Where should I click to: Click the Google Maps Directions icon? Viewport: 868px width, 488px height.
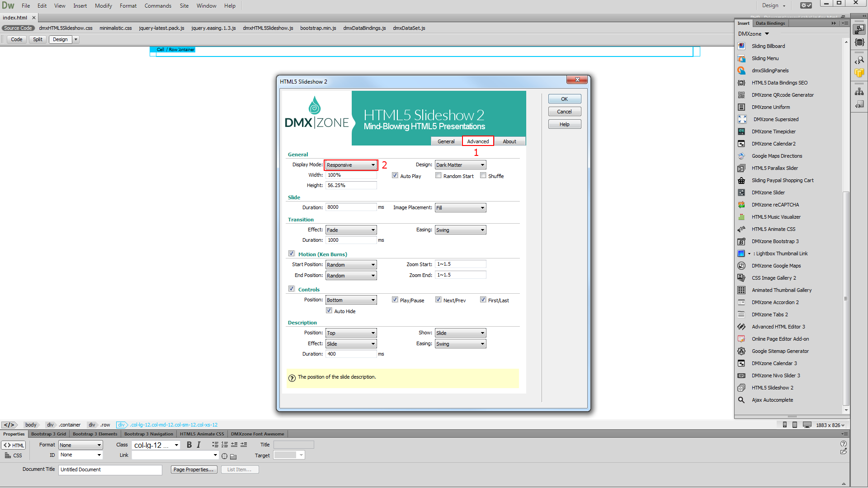(741, 156)
